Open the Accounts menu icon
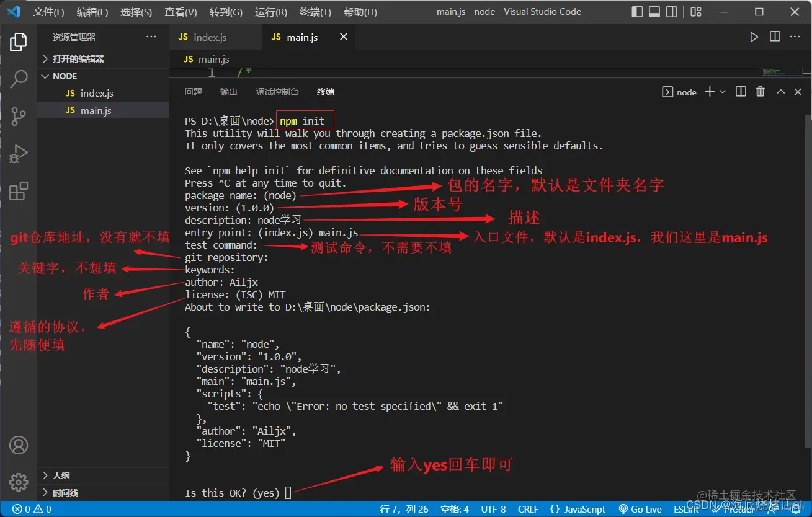 19,445
